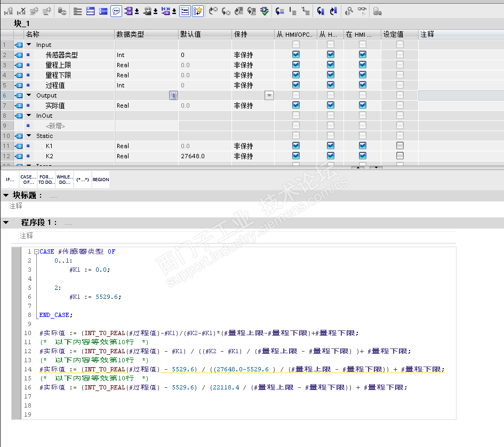Uncheck 从 HMI/OPC box for 传感器类型
Screen dimensions: 504x447
(x=296, y=54)
